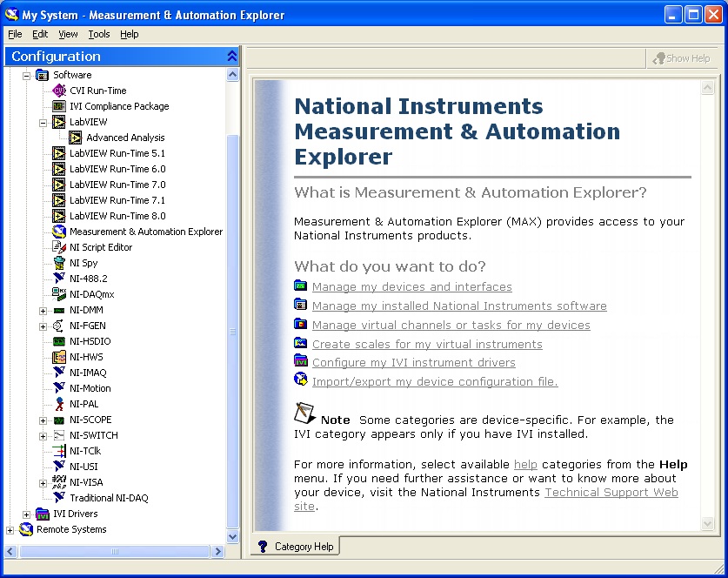Image resolution: width=728 pixels, height=578 pixels.
Task: Expand the IVI Drivers node
Action: point(26,514)
